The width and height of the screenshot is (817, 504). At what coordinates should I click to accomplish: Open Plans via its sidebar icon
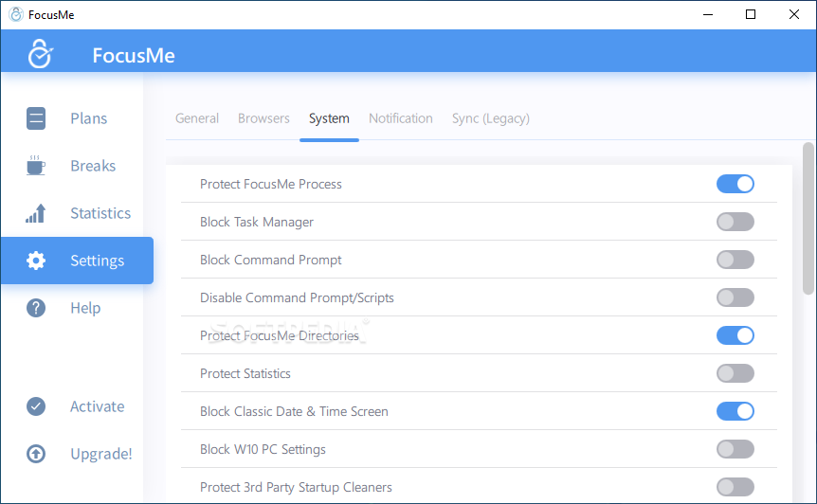coord(36,118)
